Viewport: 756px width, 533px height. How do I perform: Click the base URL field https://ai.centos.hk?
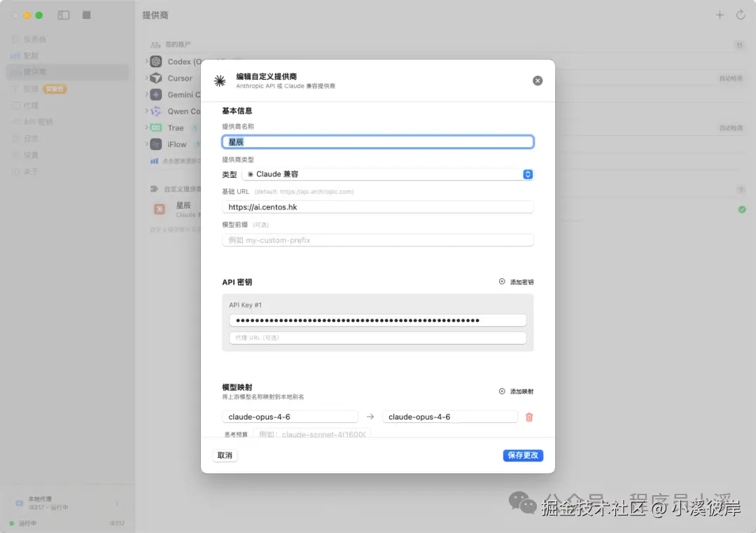[377, 207]
